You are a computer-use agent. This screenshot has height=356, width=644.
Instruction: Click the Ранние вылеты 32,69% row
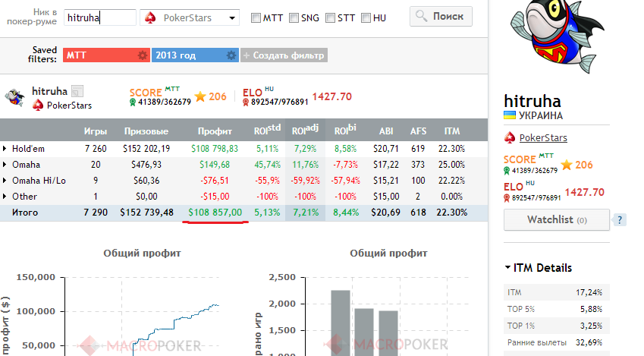click(557, 342)
